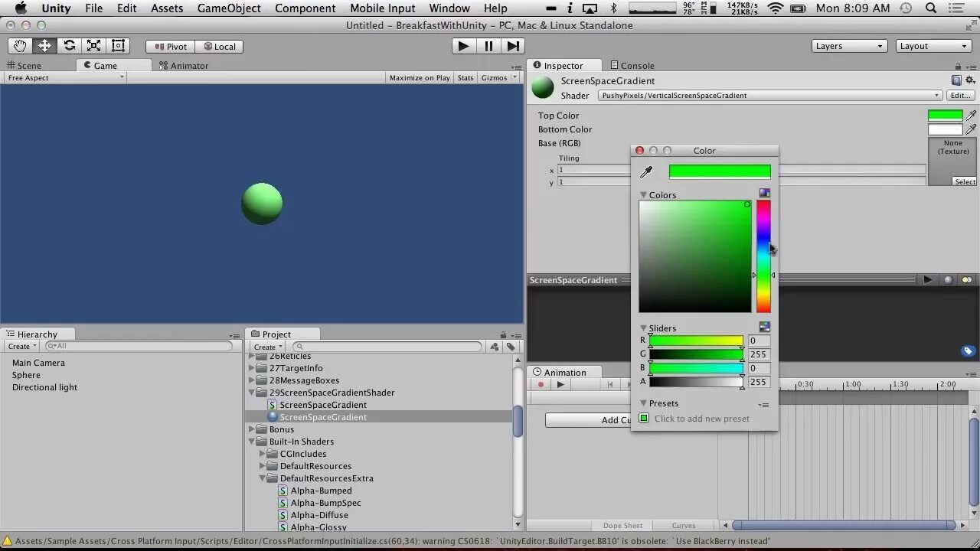Open the Hierarchy Create dropdown
This screenshot has height=551, width=980.
(x=23, y=347)
